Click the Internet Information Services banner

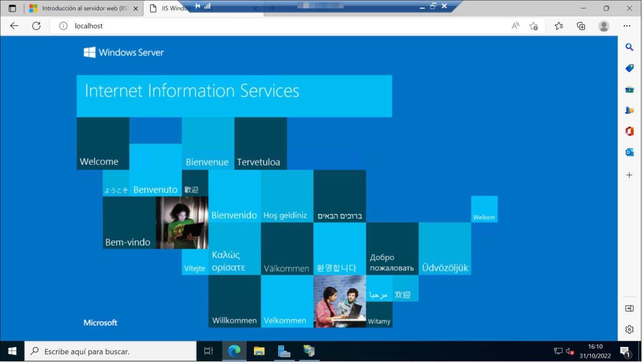(x=234, y=96)
